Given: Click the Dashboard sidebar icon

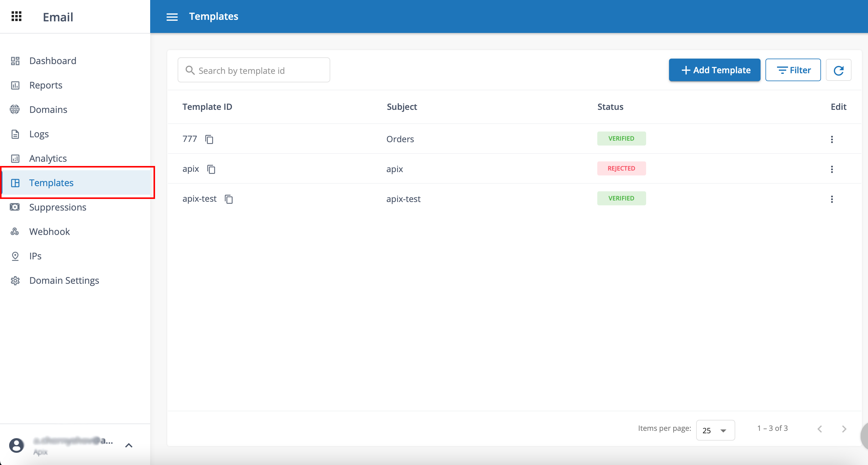Looking at the screenshot, I should 16,60.
